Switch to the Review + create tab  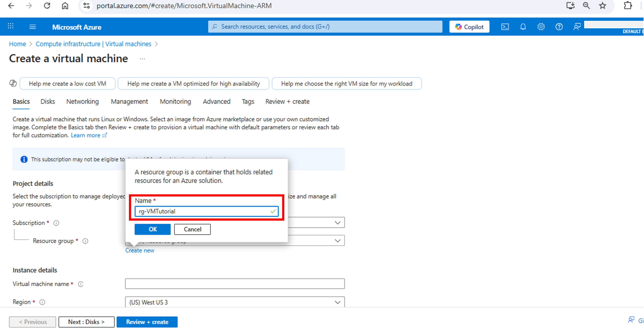pyautogui.click(x=287, y=101)
